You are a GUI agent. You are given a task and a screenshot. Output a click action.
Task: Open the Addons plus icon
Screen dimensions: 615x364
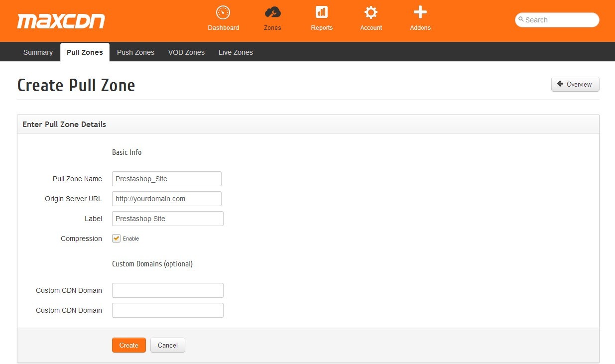click(x=420, y=12)
